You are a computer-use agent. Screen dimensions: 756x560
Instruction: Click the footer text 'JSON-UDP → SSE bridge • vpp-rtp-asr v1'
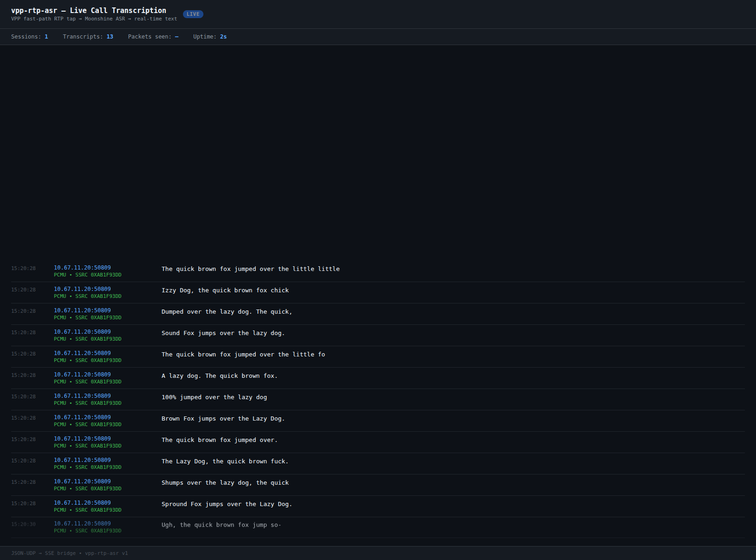70,553
